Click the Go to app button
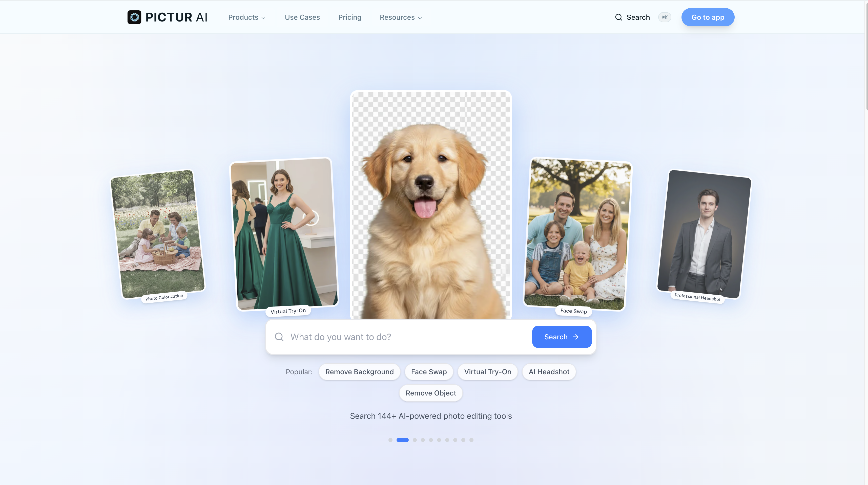The width and height of the screenshot is (868, 485). coord(708,17)
